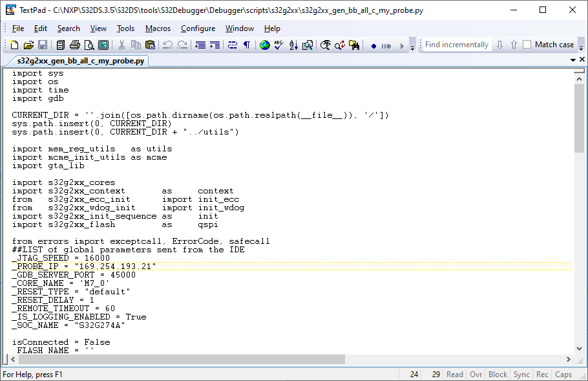
Task: Find next with the down arrow button
Action: coord(499,45)
